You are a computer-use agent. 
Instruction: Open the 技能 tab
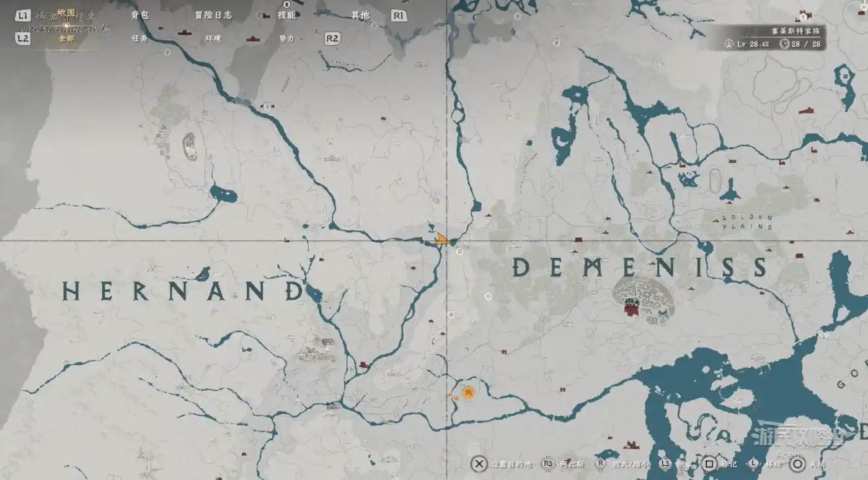click(286, 15)
